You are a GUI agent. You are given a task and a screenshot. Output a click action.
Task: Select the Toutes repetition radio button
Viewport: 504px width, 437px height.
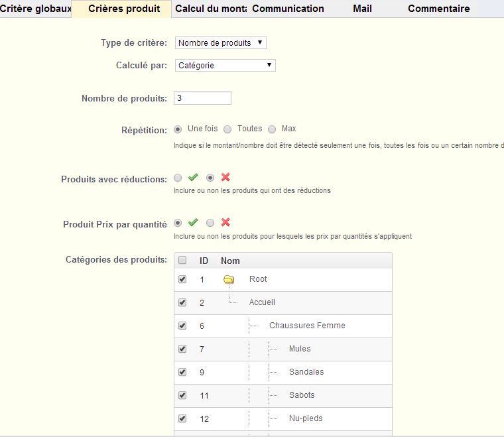tap(227, 129)
